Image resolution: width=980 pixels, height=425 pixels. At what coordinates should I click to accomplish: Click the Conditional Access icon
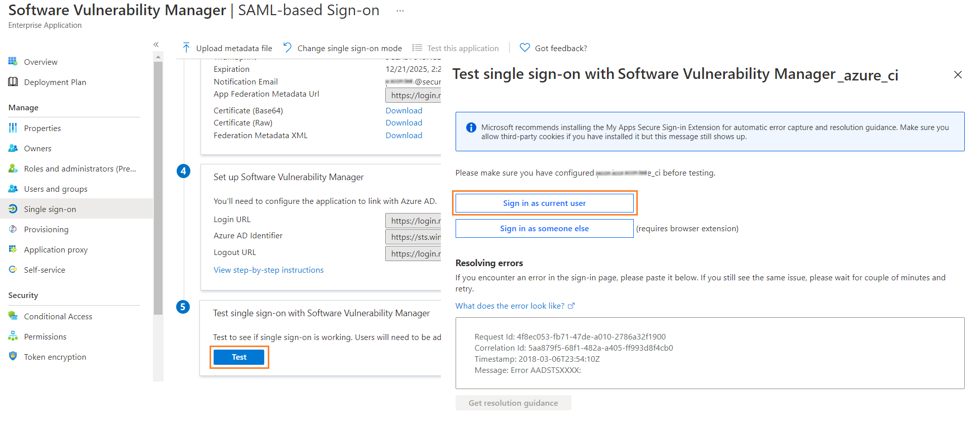[13, 316]
